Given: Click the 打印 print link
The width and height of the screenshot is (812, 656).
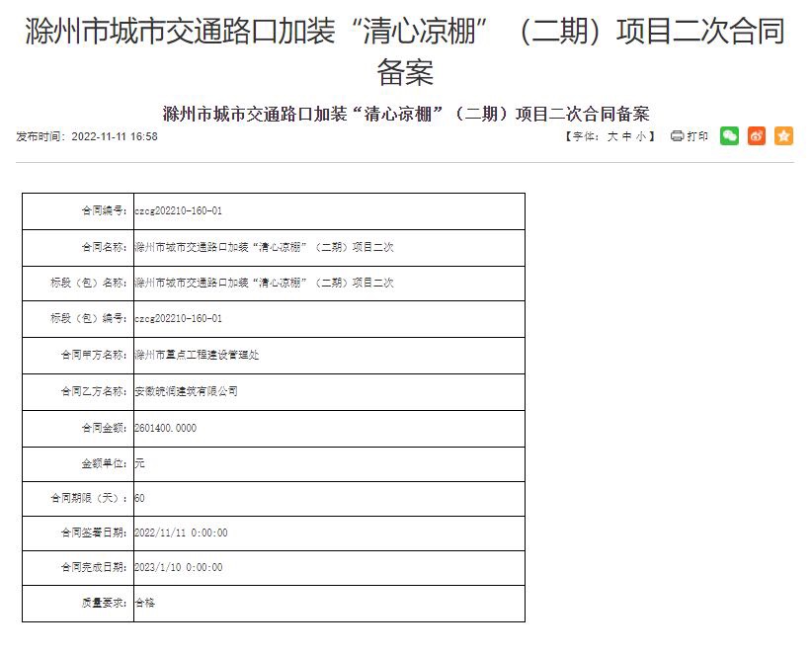Looking at the screenshot, I should pyautogui.click(x=697, y=136).
